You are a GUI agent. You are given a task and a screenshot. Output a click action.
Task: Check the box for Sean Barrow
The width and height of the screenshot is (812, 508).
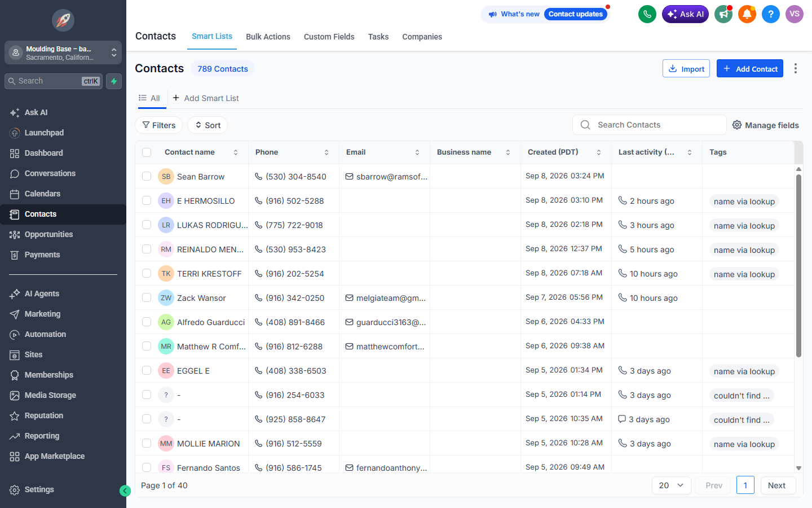(147, 176)
